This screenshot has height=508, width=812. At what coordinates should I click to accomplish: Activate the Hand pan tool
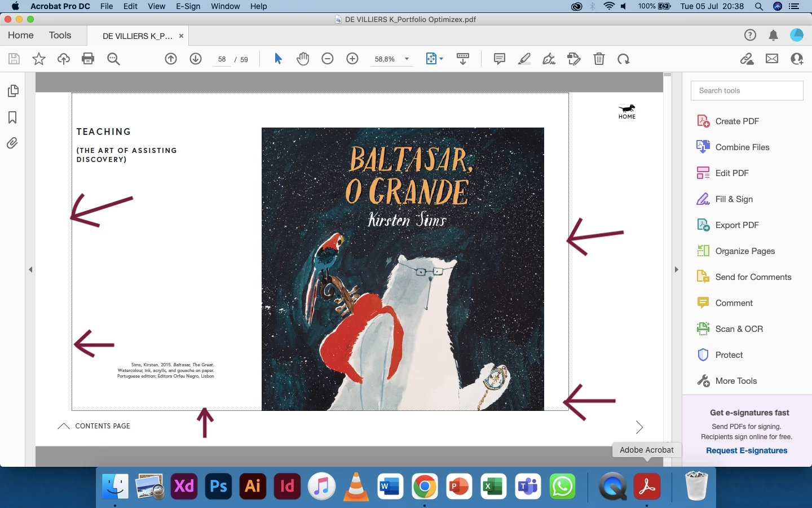click(x=303, y=59)
